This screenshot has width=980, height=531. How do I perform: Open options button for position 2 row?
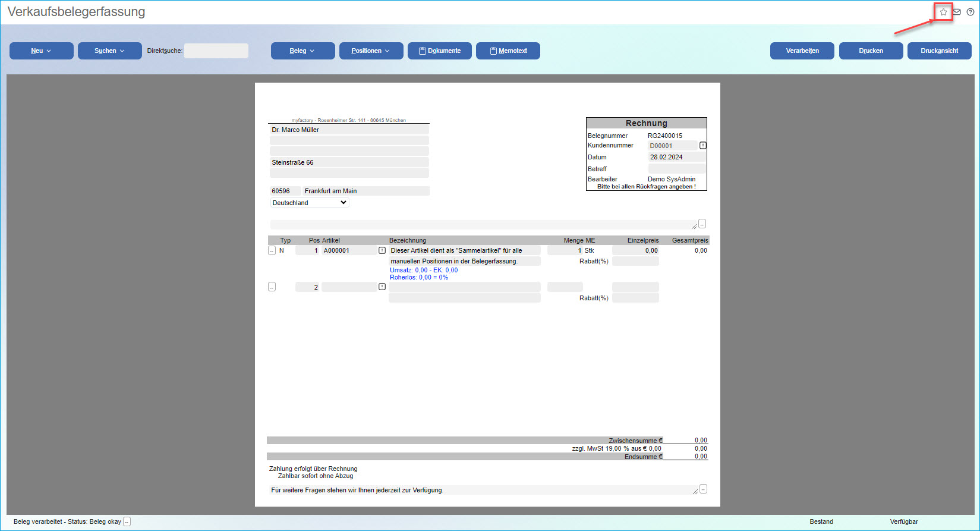click(x=272, y=287)
